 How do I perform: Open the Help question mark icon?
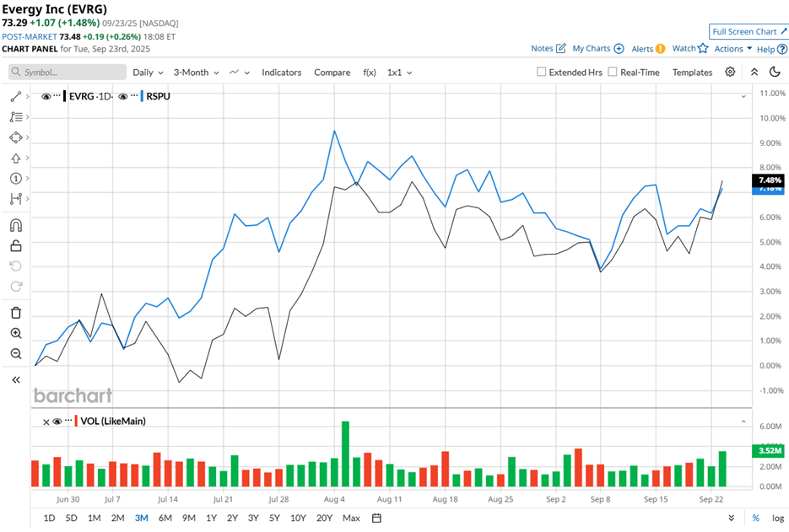click(x=782, y=49)
